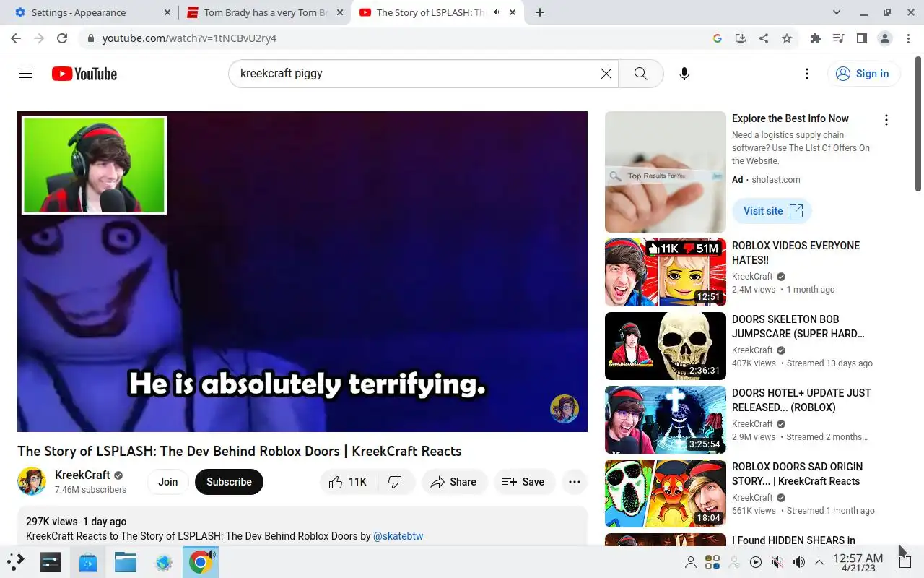Open the Explore the Best Info ad thumbnail
The image size is (924, 578).
click(666, 172)
